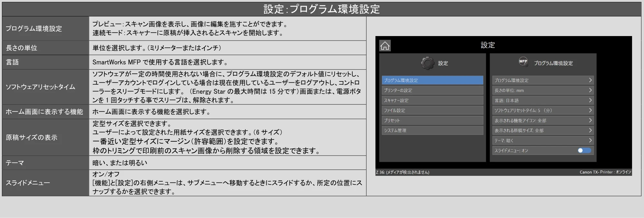Click description ホーム画面に表示する機能を選択します。
The height and width of the screenshot is (218, 644).
(x=152, y=112)
